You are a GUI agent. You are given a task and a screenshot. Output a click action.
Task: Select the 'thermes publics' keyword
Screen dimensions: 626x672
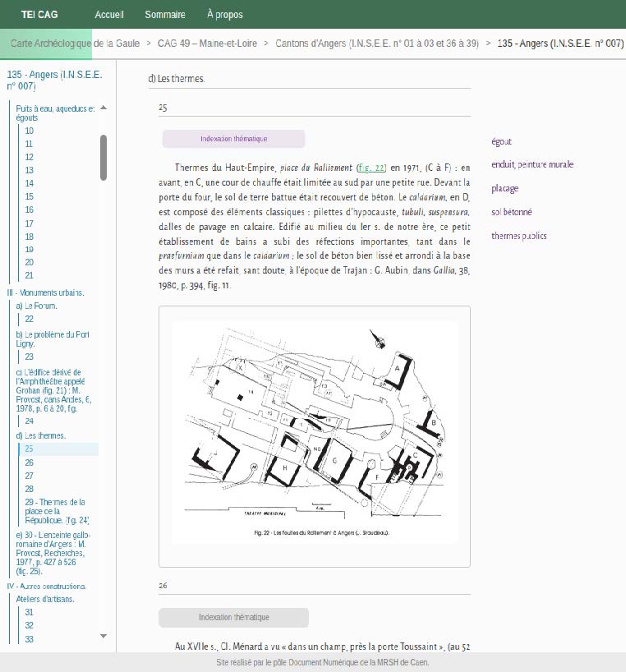[x=518, y=236]
